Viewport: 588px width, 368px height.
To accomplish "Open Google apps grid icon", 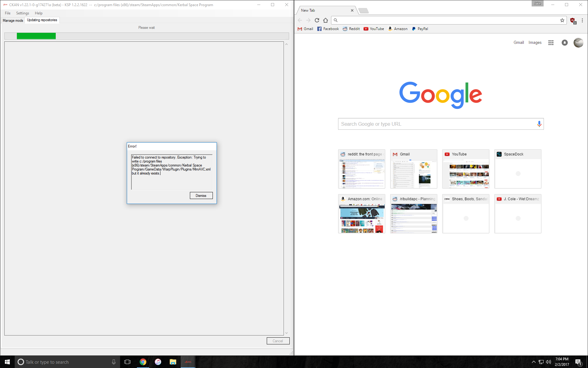I will 551,43.
